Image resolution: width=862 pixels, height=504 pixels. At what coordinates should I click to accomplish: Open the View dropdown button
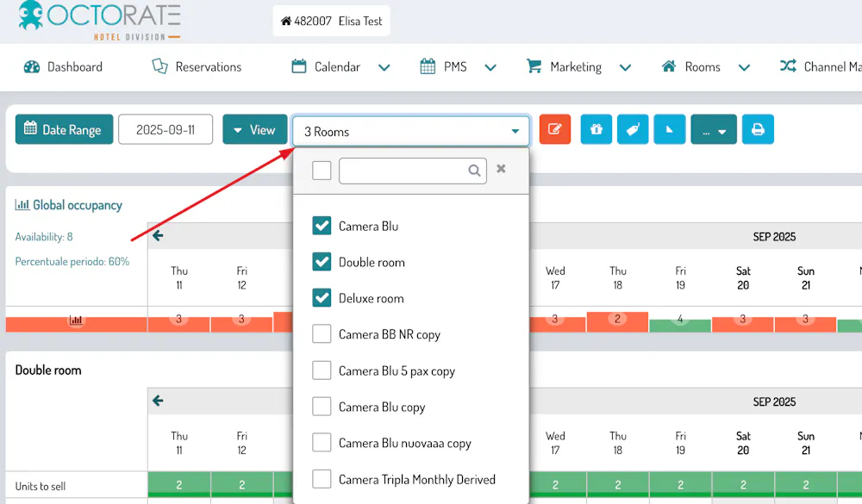[255, 129]
